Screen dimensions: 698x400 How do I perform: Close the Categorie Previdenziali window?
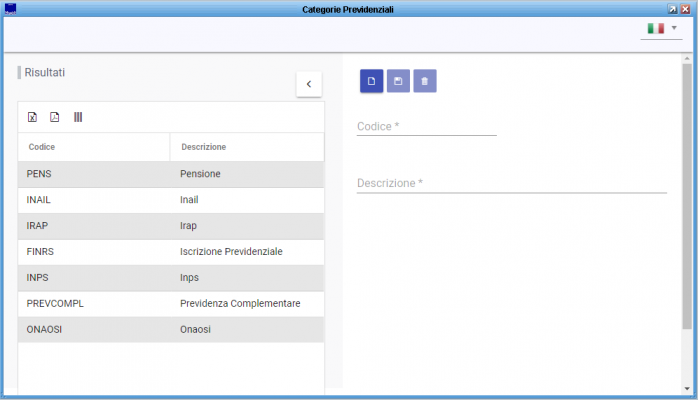point(686,9)
